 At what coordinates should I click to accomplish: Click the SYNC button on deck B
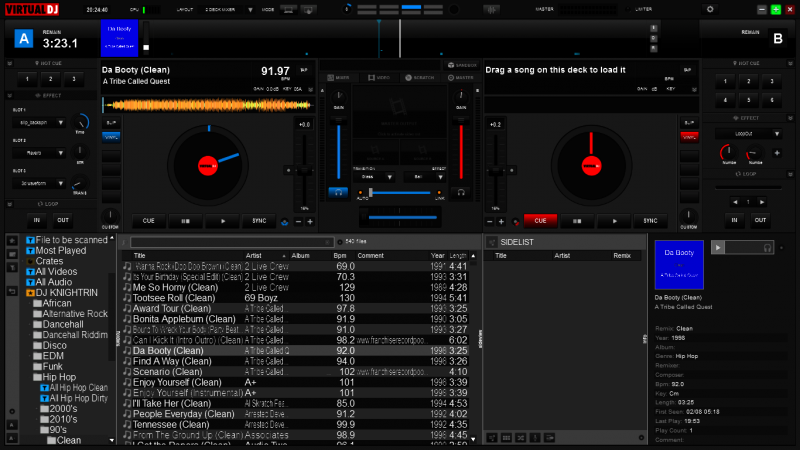click(649, 221)
